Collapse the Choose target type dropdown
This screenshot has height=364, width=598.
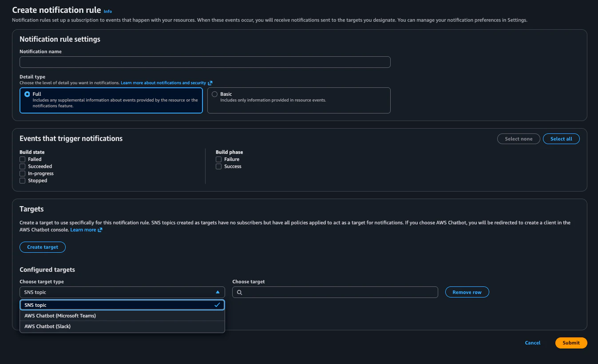click(122, 292)
